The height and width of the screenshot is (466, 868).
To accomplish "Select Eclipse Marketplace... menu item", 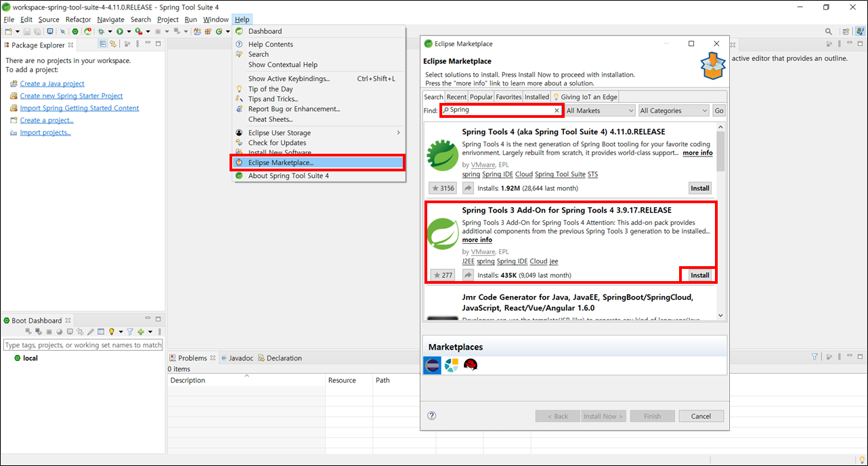I will [318, 163].
